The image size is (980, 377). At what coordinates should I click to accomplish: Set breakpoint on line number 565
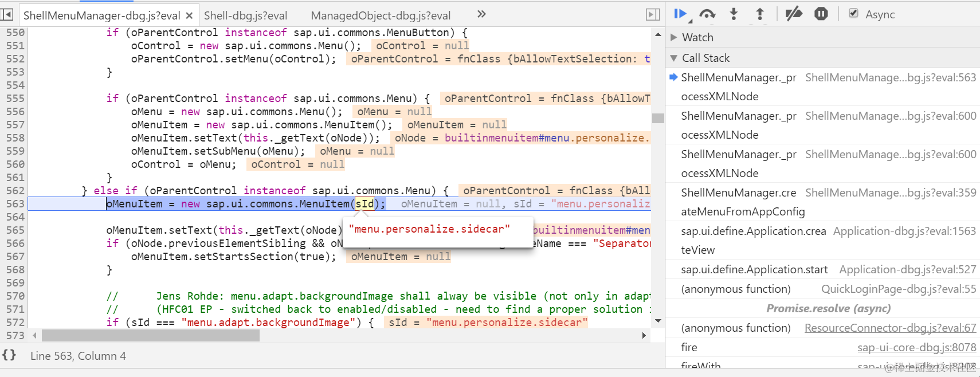click(15, 230)
